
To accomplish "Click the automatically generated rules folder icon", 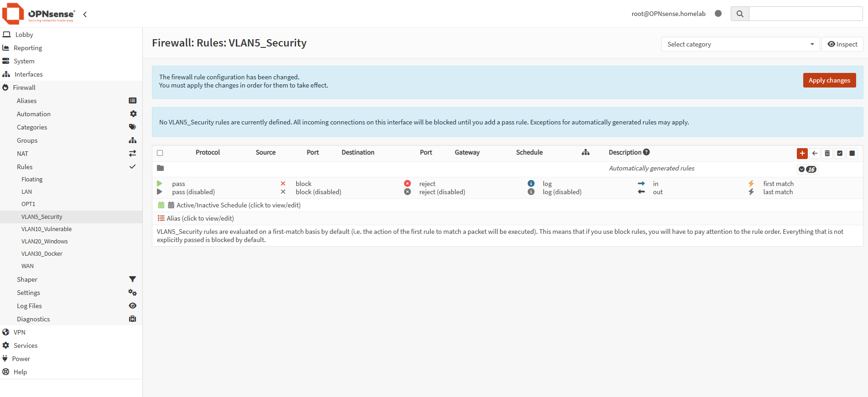I will (x=160, y=168).
